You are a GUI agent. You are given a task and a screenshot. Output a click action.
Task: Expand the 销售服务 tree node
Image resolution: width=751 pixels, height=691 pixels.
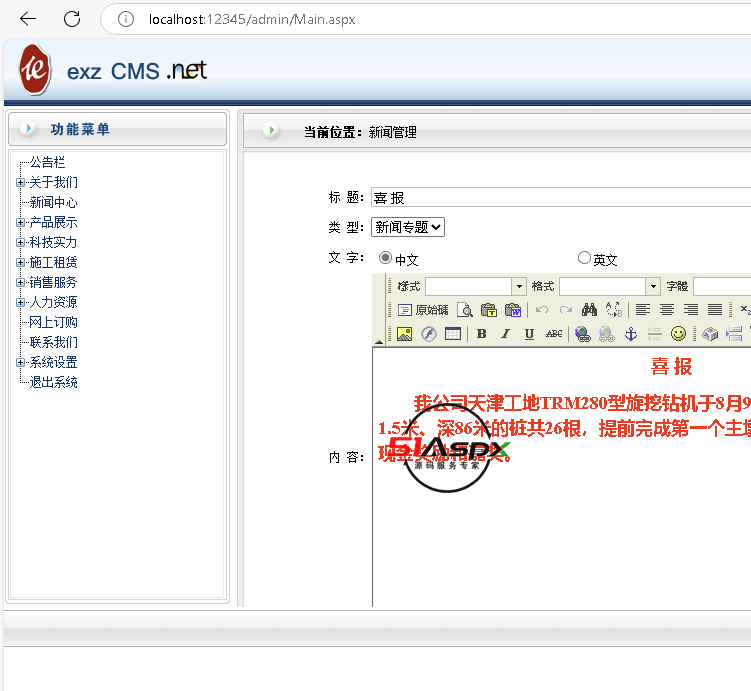tap(20, 283)
